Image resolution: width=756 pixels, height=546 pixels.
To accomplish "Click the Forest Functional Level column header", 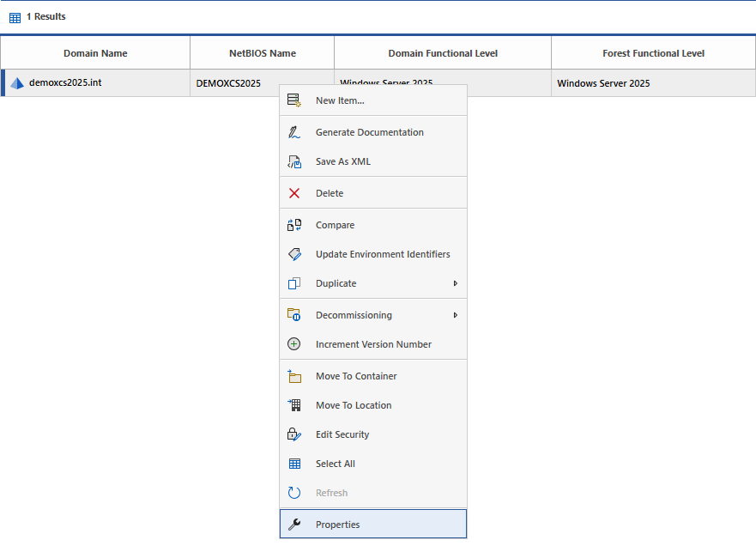I will point(653,53).
